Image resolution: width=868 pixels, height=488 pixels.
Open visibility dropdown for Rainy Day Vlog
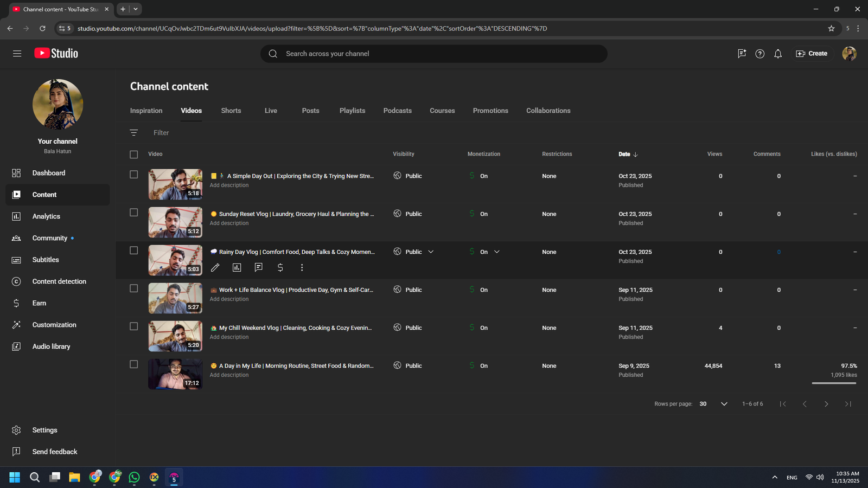tap(431, 252)
